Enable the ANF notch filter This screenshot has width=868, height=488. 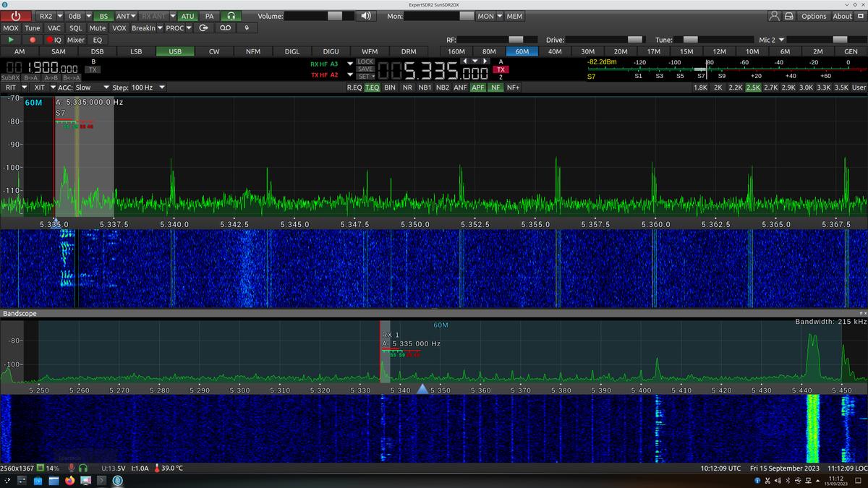460,87
